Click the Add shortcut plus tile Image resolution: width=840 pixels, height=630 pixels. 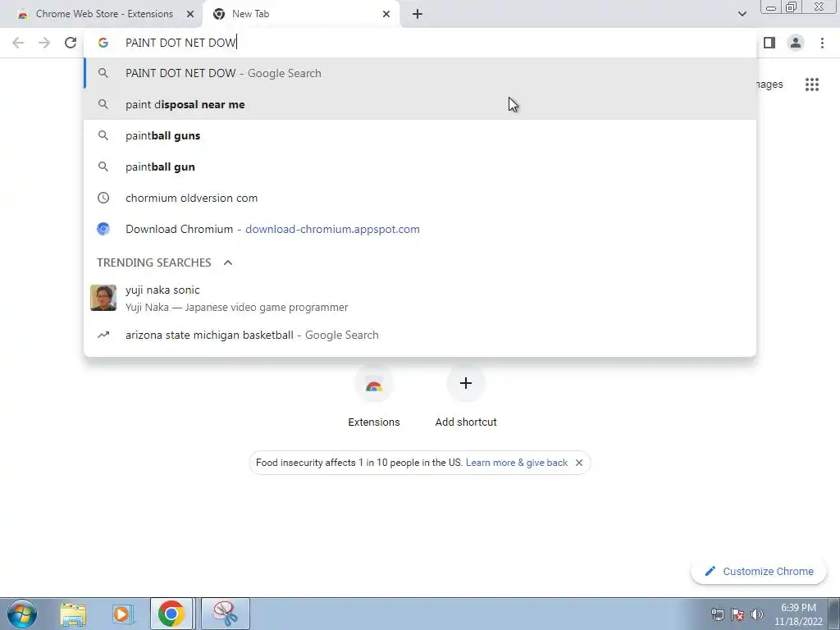coord(466,395)
